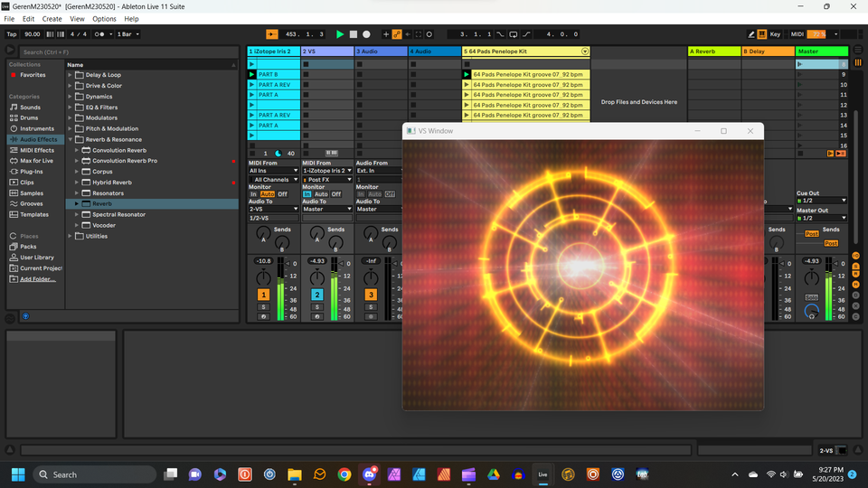
Task: Solo track 3 Audio
Action: click(x=371, y=307)
